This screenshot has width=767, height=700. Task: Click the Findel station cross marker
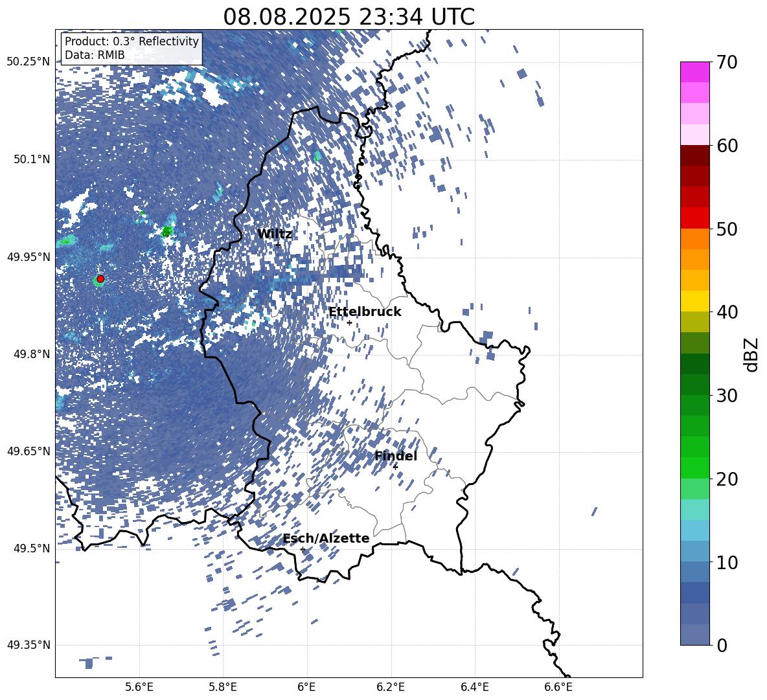pos(395,467)
